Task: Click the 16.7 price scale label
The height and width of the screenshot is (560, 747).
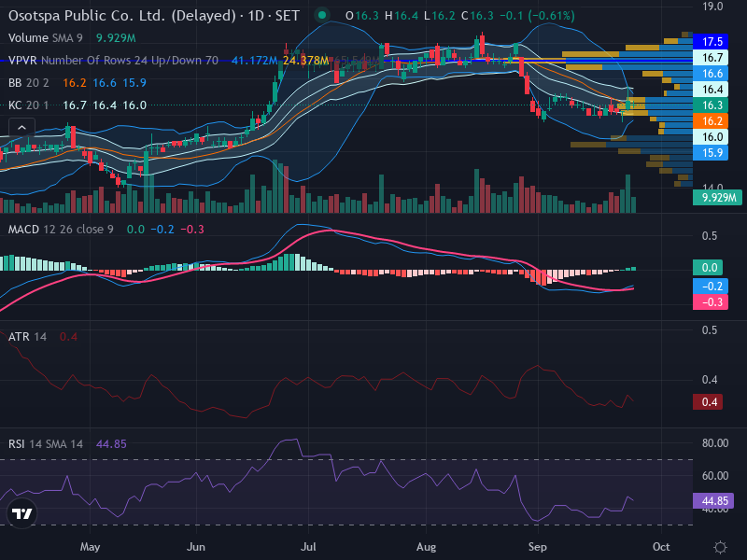Action: [711, 58]
